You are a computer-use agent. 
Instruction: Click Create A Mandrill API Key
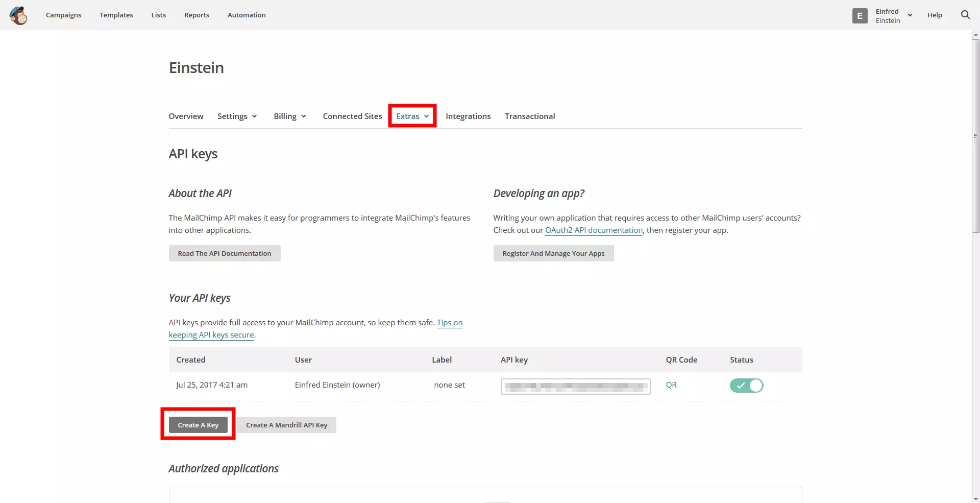tap(286, 425)
